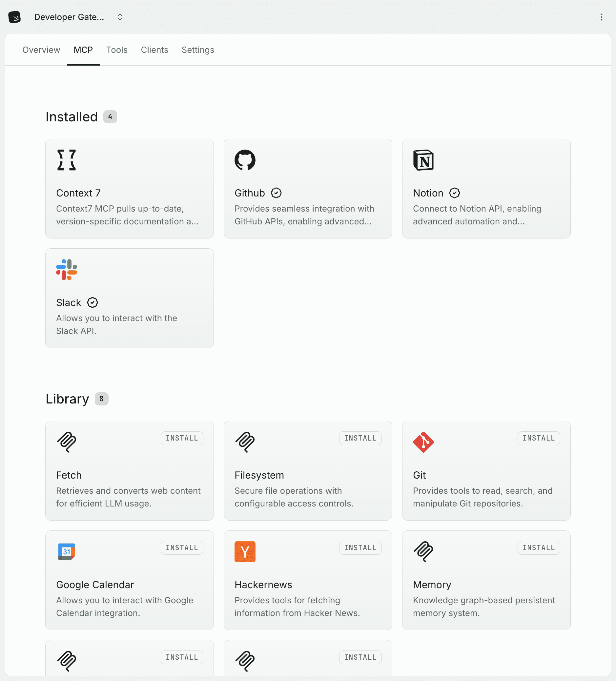Click the Fetch card's MCP logo
Image resolution: width=616 pixels, height=681 pixels.
(67, 443)
